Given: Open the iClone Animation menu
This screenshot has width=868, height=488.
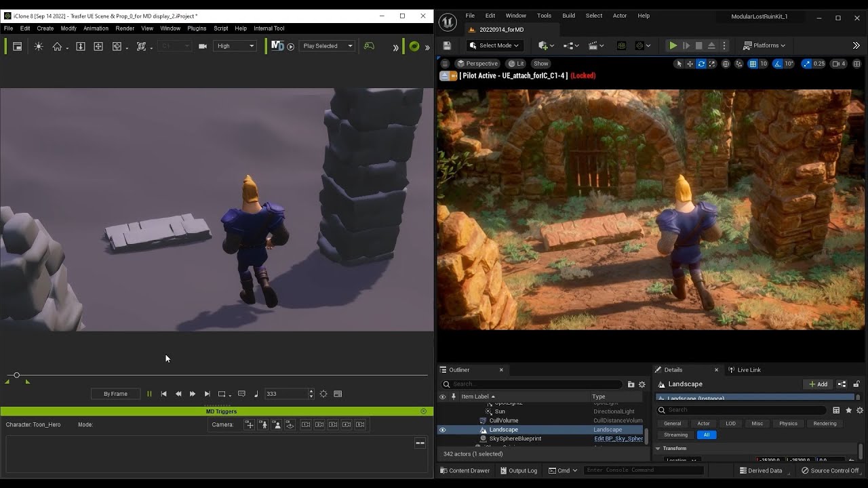Looking at the screenshot, I should [96, 28].
